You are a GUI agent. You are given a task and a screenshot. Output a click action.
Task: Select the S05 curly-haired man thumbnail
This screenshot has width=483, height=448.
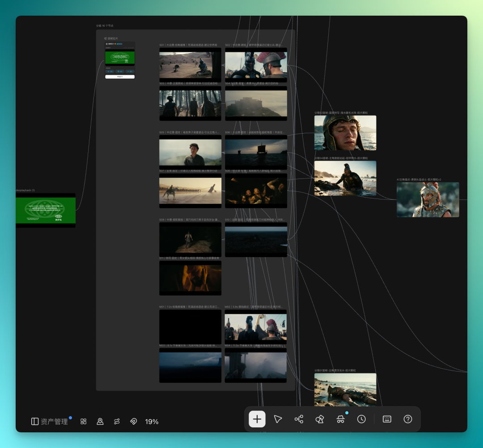tap(190, 152)
